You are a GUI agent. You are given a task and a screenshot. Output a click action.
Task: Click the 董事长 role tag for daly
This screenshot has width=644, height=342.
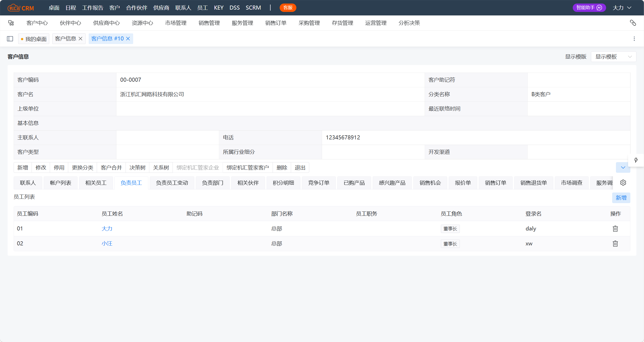click(x=450, y=229)
